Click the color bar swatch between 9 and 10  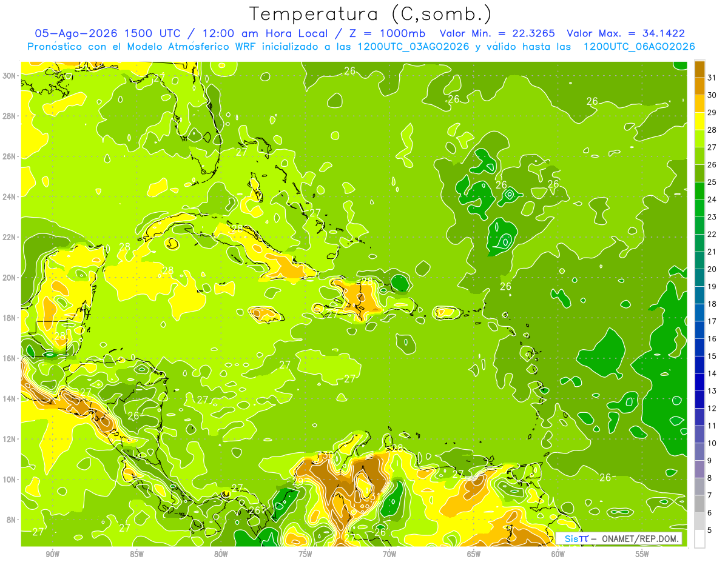(x=699, y=452)
